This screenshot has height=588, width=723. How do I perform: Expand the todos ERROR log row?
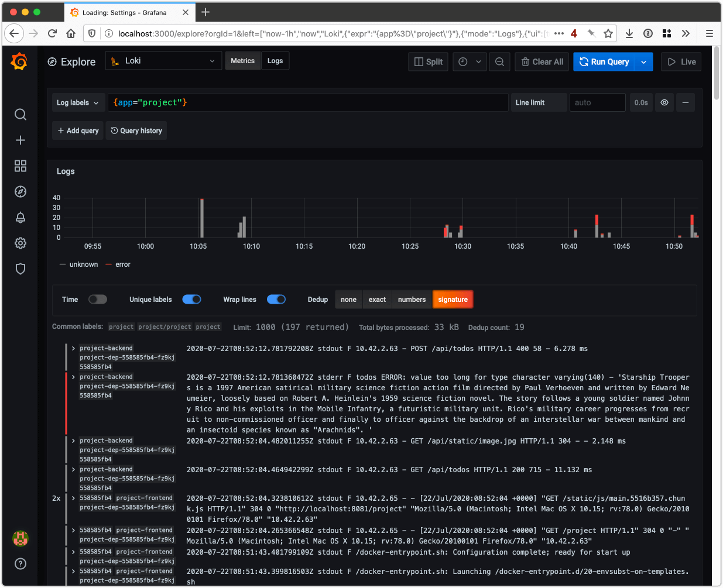pyautogui.click(x=73, y=377)
